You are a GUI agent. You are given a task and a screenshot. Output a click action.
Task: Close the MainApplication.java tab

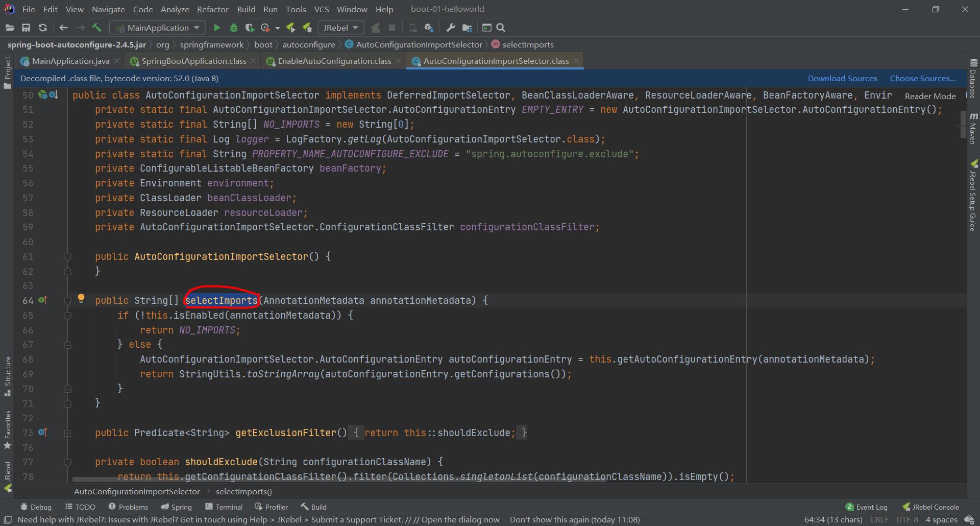(x=117, y=61)
